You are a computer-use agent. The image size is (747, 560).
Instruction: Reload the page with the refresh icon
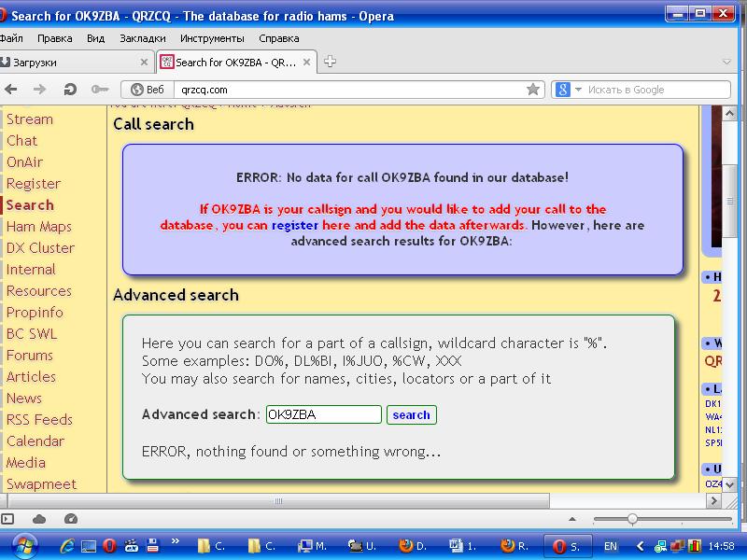click(70, 89)
